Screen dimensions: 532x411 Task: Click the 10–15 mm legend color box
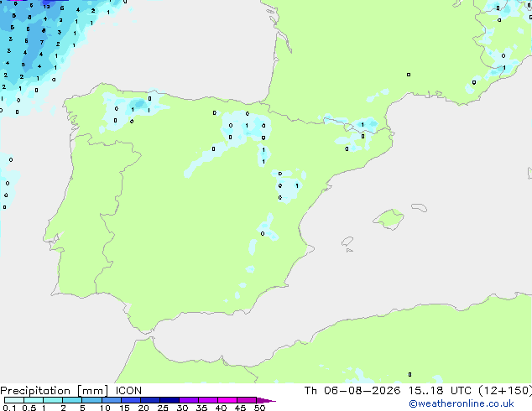click(111, 400)
